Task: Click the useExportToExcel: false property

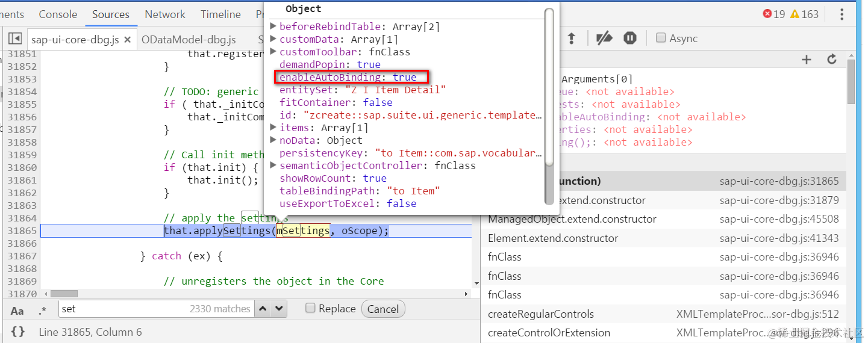Action: pyautogui.click(x=348, y=203)
